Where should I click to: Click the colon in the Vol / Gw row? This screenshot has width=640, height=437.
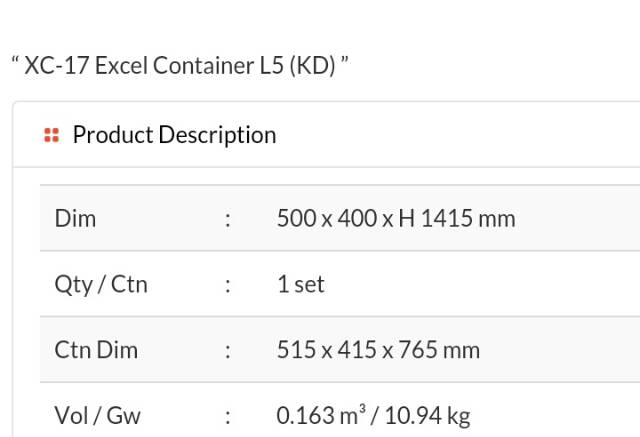(228, 416)
